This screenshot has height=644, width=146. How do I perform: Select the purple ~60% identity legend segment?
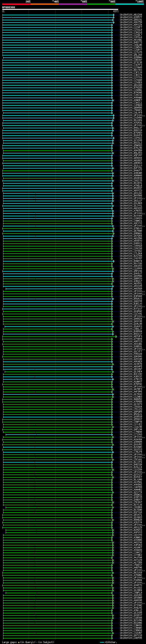click(73, 4)
